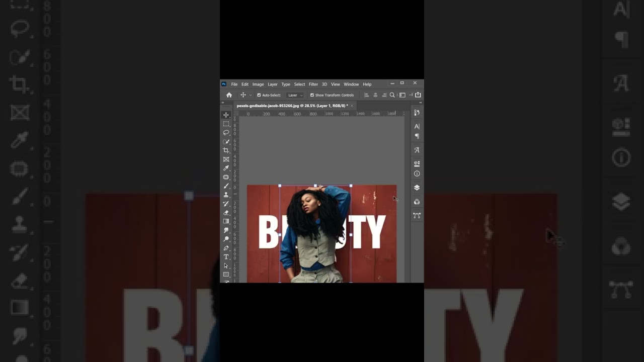
Task: Select the History Brush tool
Action: (x=226, y=204)
